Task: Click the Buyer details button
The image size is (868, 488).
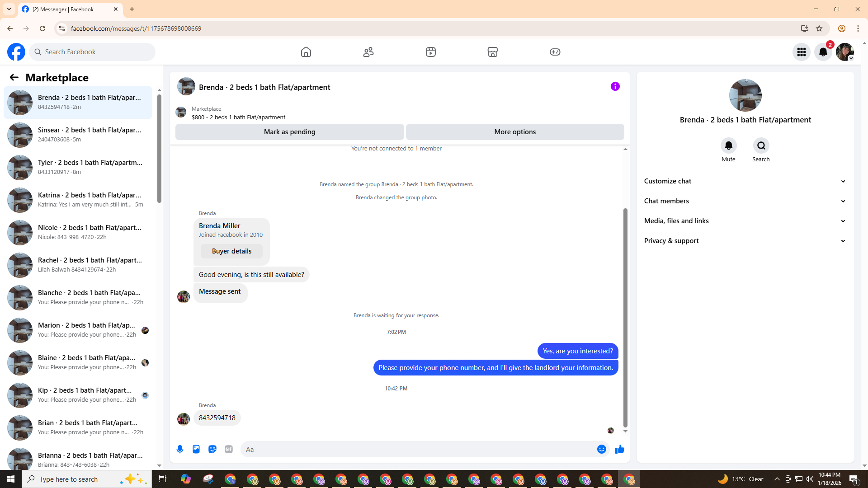Action: (231, 251)
